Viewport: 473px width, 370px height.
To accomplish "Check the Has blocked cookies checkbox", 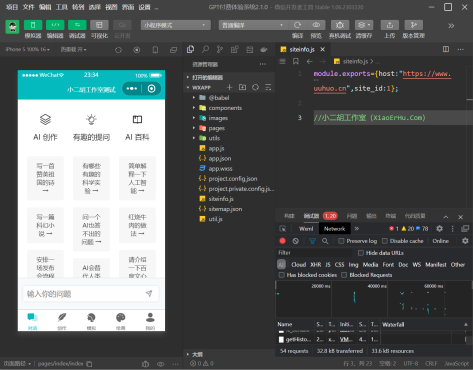I will [282, 275].
